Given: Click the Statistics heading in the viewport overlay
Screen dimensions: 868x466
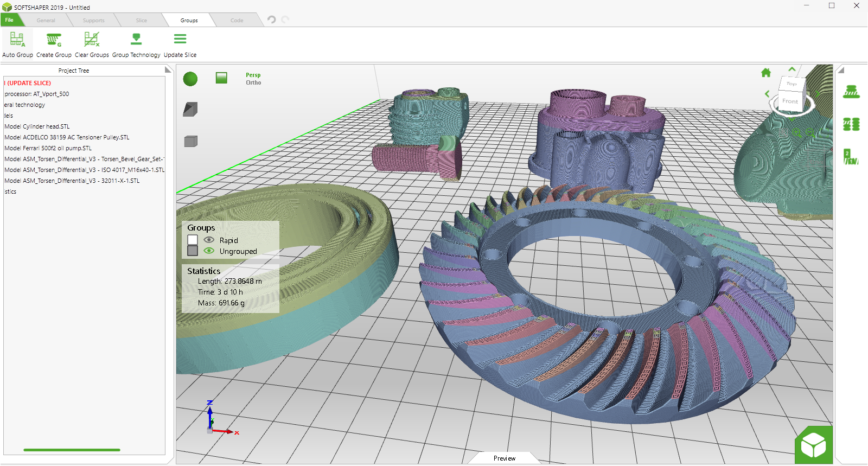Looking at the screenshot, I should [x=203, y=271].
